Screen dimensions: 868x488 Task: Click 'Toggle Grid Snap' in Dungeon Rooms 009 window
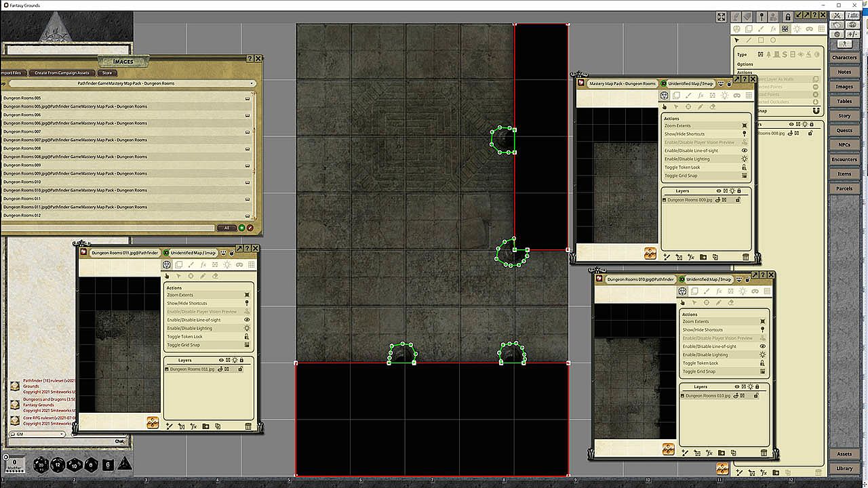(705, 176)
